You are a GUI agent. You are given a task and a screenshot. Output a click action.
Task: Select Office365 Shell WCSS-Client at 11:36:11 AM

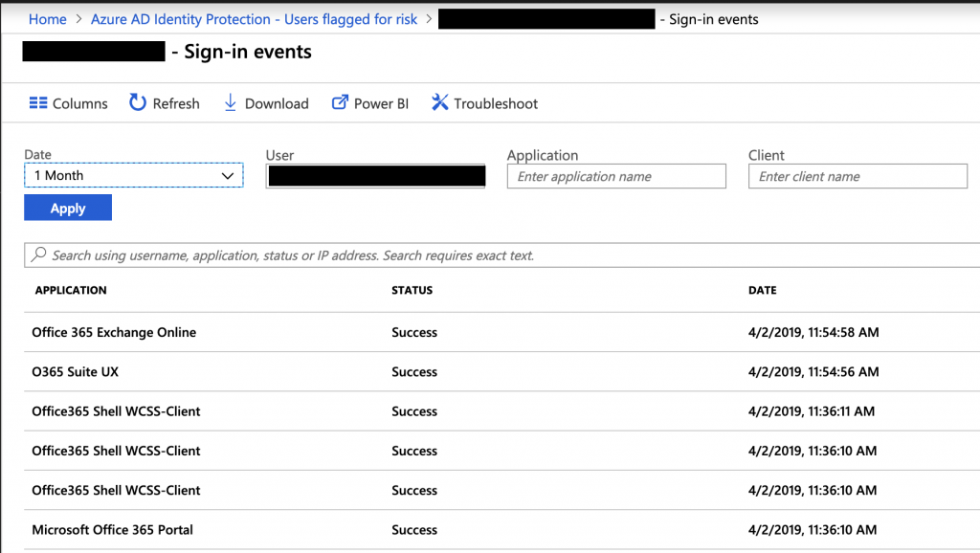501,411
